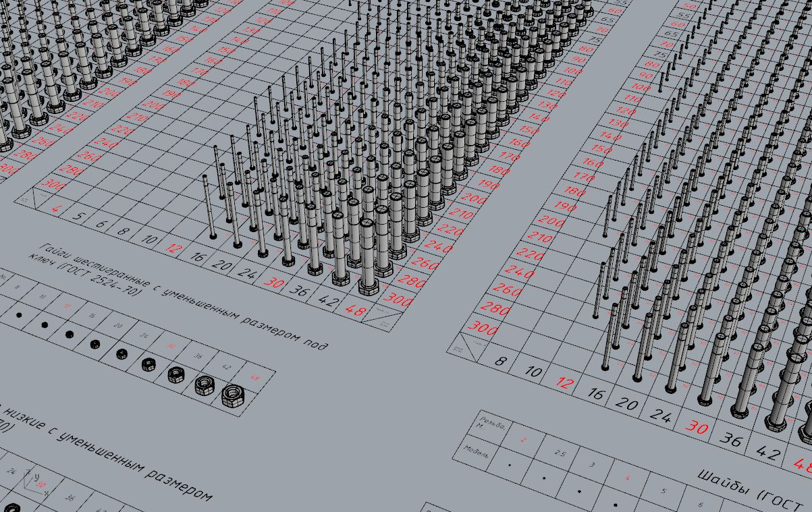Image resolution: width=812 pixels, height=512 pixels.
Task: Click '6' bottom label of middle bolt table
Action: [x=101, y=224]
